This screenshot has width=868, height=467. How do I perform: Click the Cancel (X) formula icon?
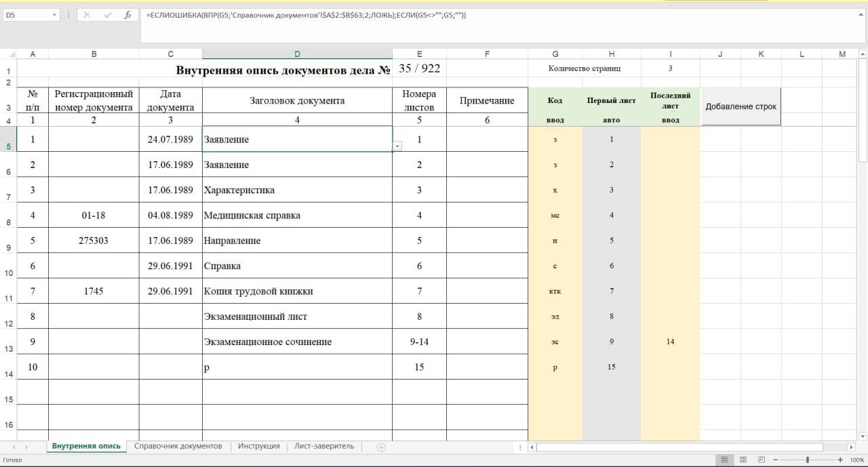click(x=87, y=15)
